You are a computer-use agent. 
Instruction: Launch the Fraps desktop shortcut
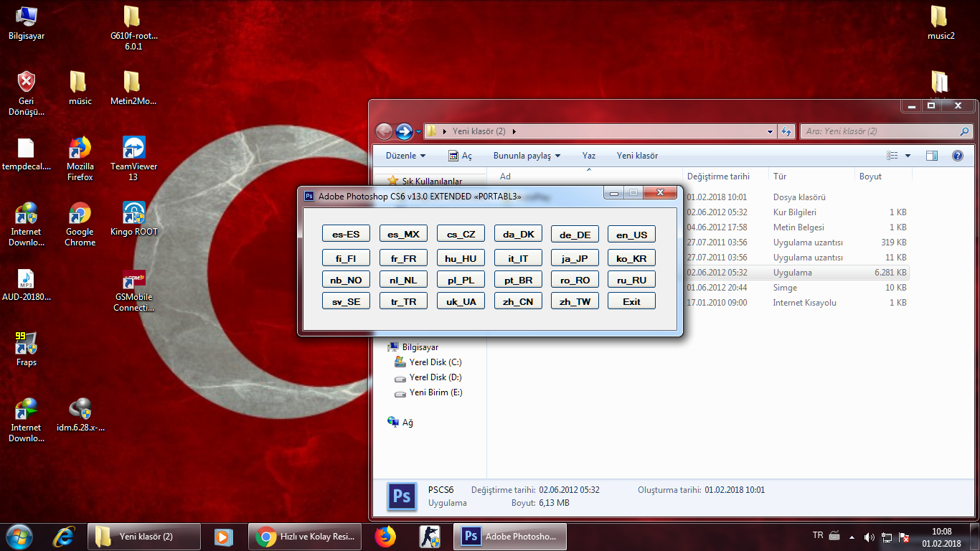[27, 349]
